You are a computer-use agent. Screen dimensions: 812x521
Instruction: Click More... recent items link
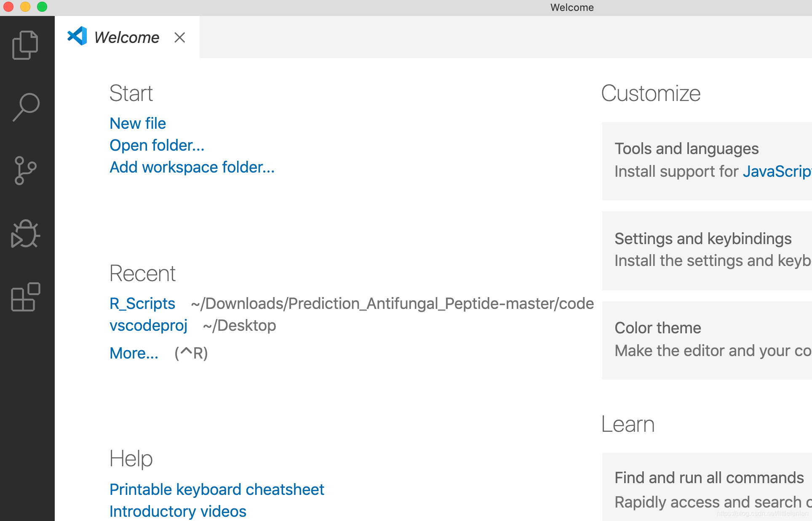134,353
